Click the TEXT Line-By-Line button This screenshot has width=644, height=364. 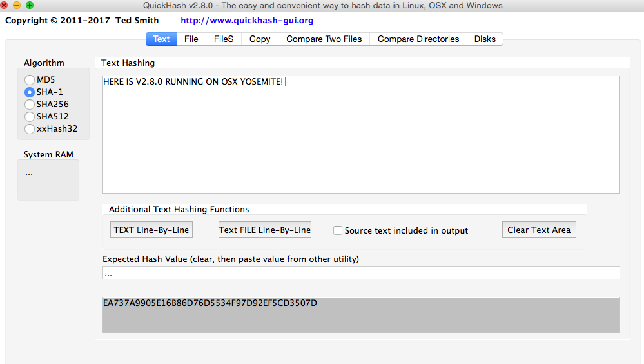coord(151,230)
